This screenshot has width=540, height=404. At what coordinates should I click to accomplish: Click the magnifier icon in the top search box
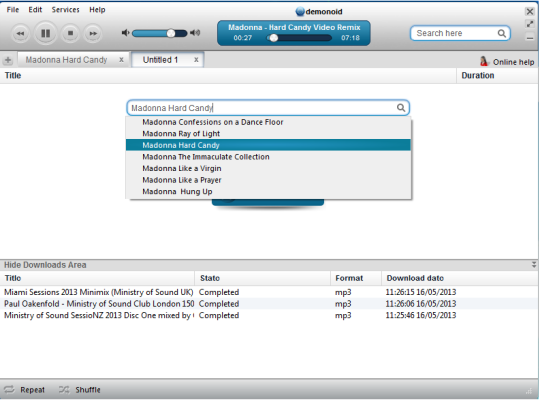[x=502, y=33]
